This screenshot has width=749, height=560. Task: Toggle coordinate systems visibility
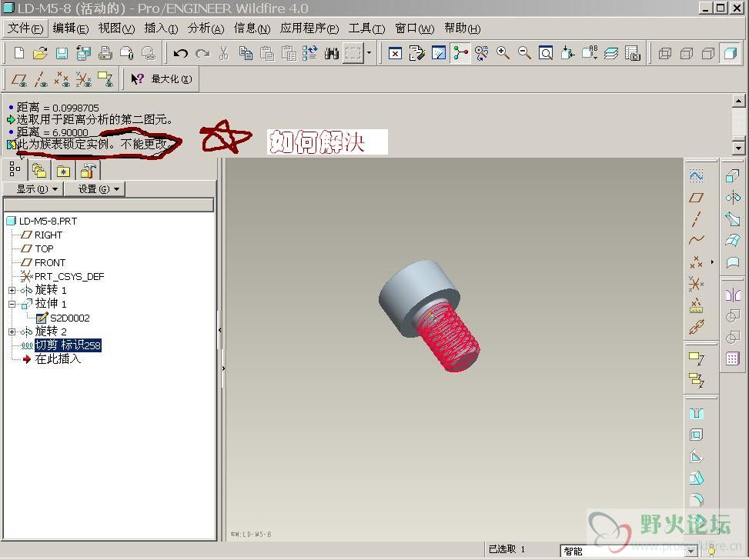pos(83,79)
